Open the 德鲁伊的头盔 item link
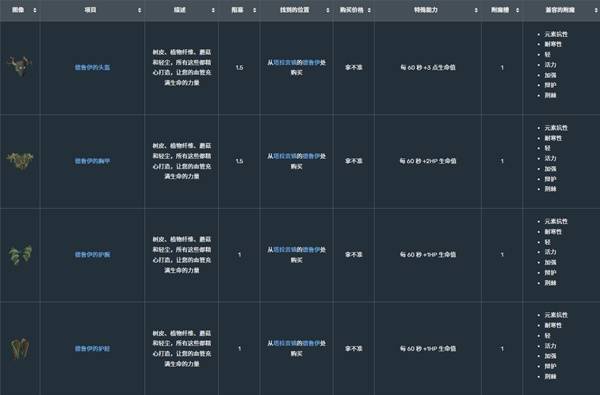Screen dimensions: 600x395 coord(92,67)
